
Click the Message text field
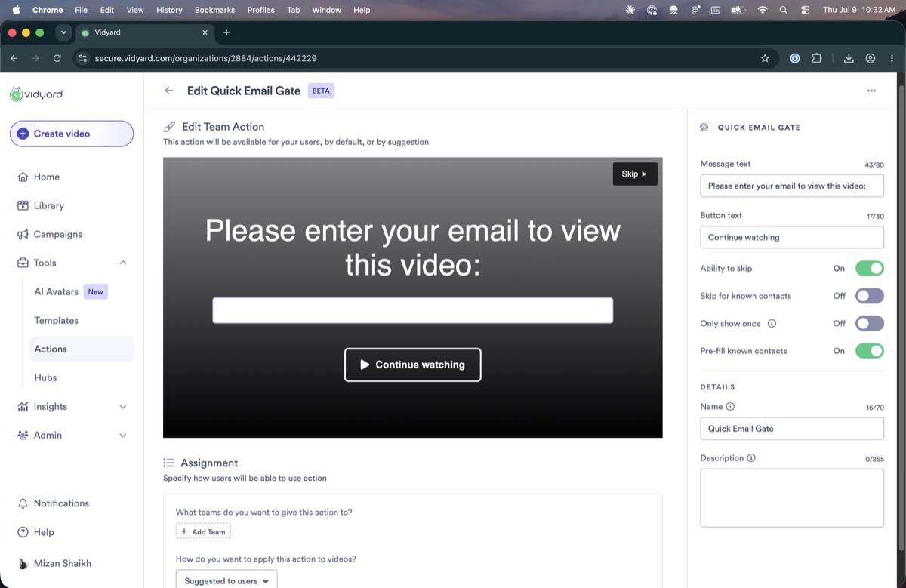(792, 186)
